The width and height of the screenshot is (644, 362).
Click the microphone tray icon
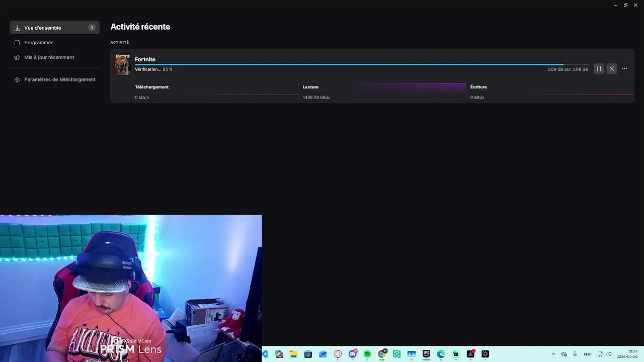[x=575, y=354]
